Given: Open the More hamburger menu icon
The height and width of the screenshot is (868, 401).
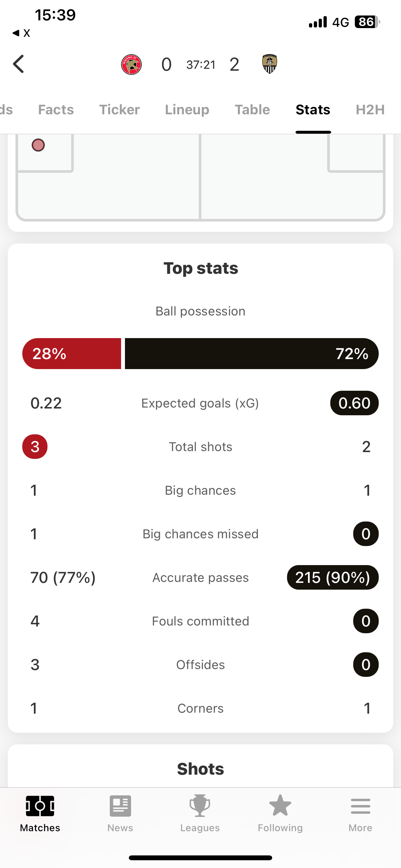Looking at the screenshot, I should click(x=361, y=806).
